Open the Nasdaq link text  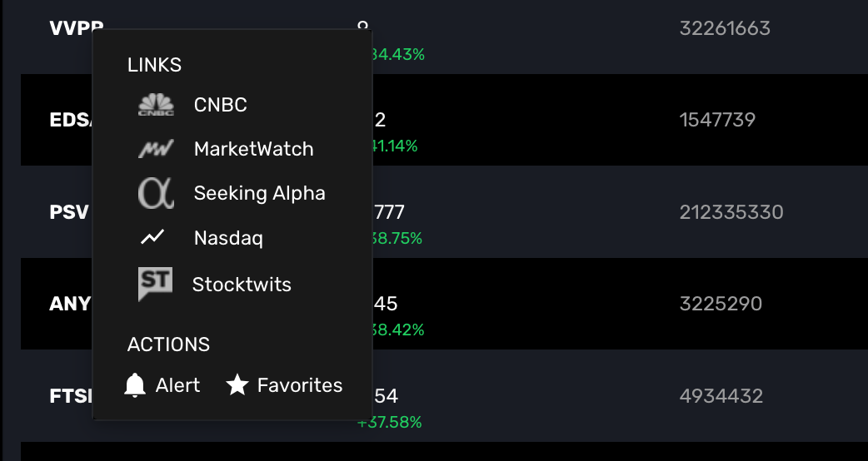click(228, 238)
